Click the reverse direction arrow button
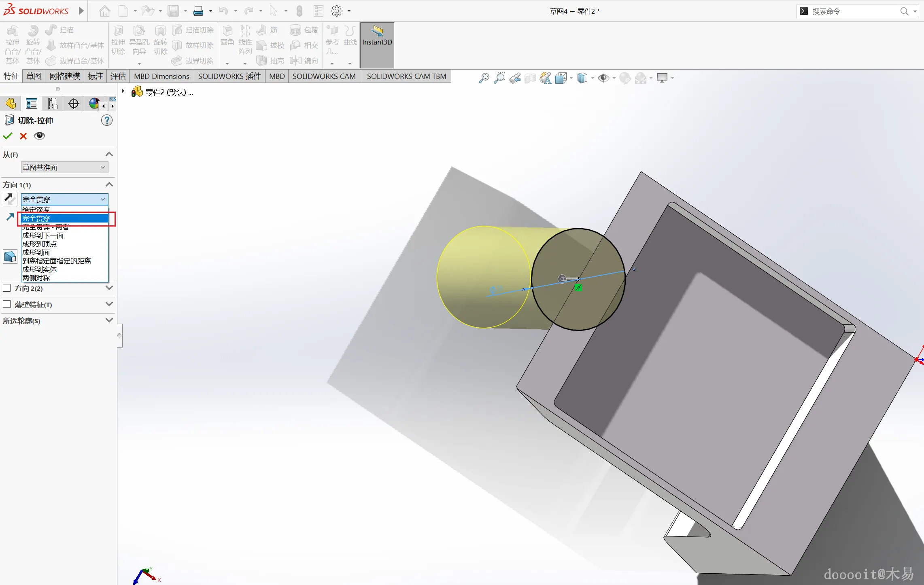The height and width of the screenshot is (585, 924). 10,199
